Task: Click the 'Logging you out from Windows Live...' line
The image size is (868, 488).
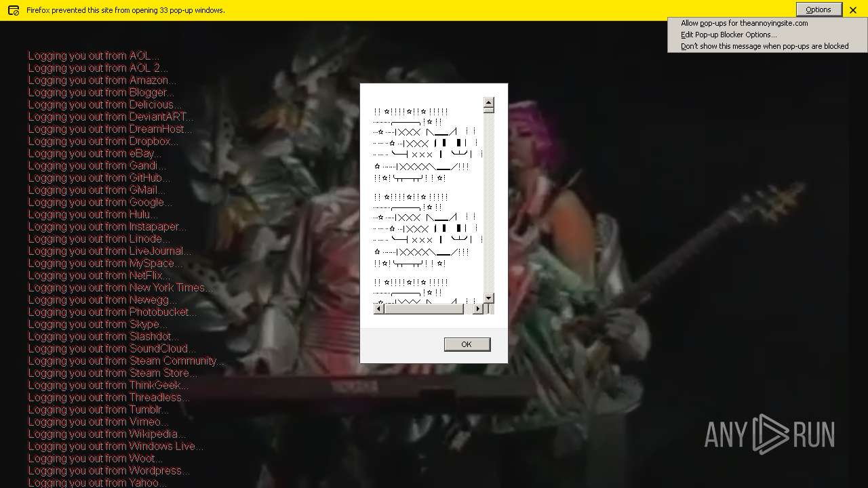Action: coord(115,446)
